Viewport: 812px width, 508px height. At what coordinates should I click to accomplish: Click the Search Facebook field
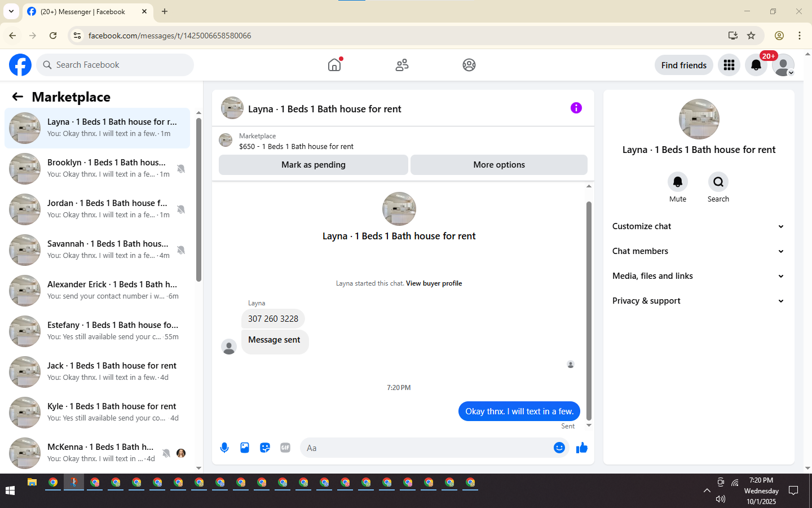coord(115,65)
